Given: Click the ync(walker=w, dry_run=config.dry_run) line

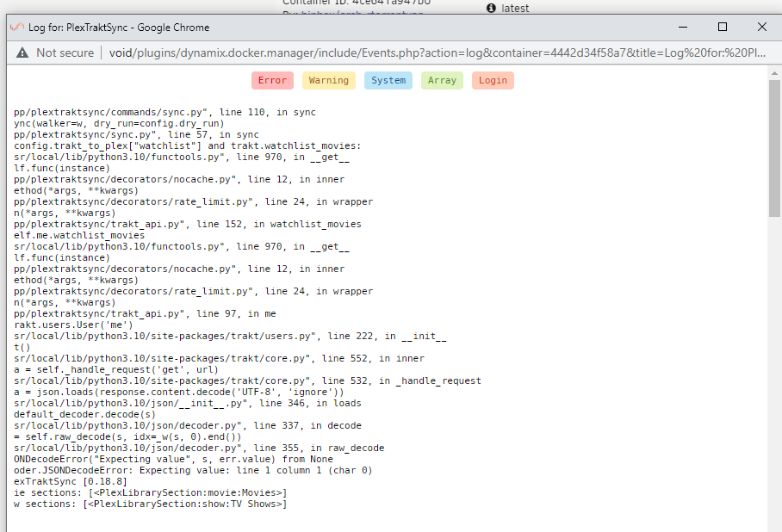Looking at the screenshot, I should point(119,123).
